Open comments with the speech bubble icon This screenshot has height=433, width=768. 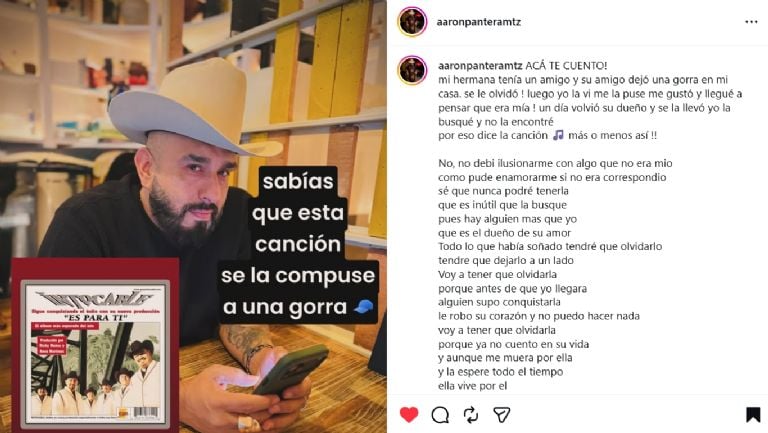[440, 415]
